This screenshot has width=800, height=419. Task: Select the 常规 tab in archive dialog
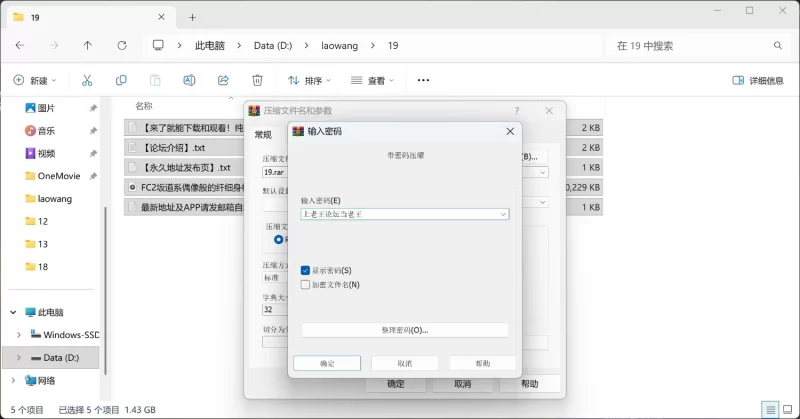coord(263,135)
